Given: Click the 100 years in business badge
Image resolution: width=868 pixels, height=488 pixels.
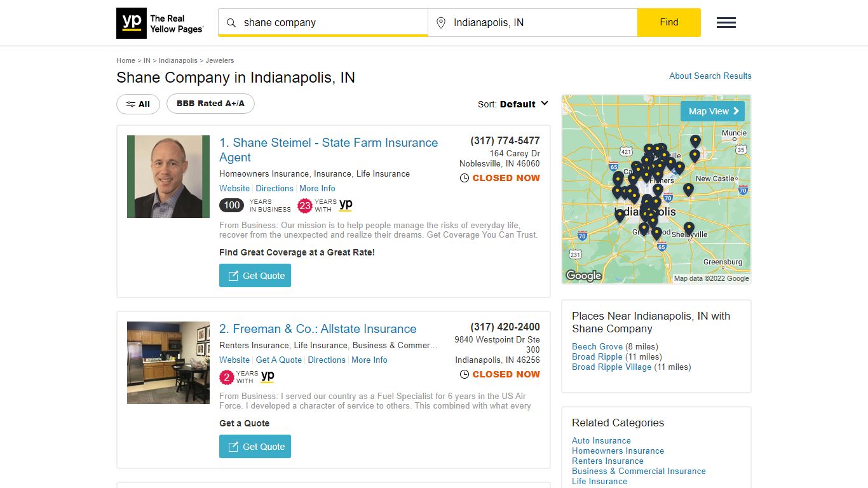Looking at the screenshot, I should point(255,205).
